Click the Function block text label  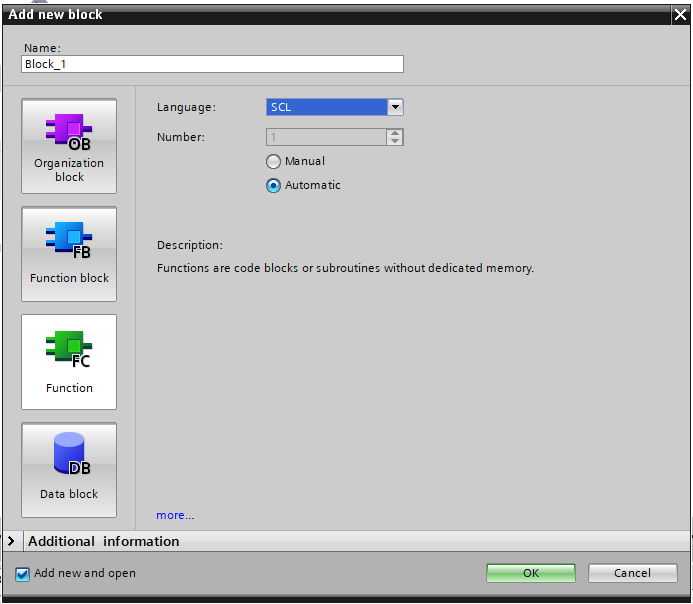coord(69,278)
